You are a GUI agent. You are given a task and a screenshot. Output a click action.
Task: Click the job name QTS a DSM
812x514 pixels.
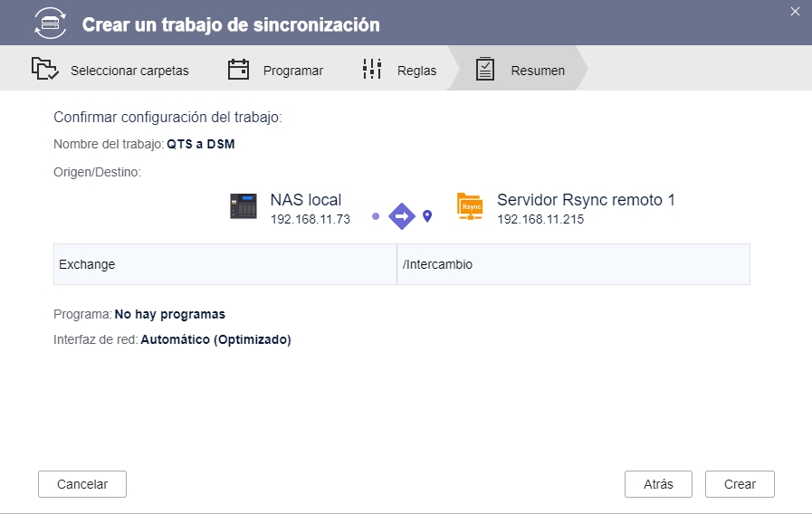coord(200,144)
